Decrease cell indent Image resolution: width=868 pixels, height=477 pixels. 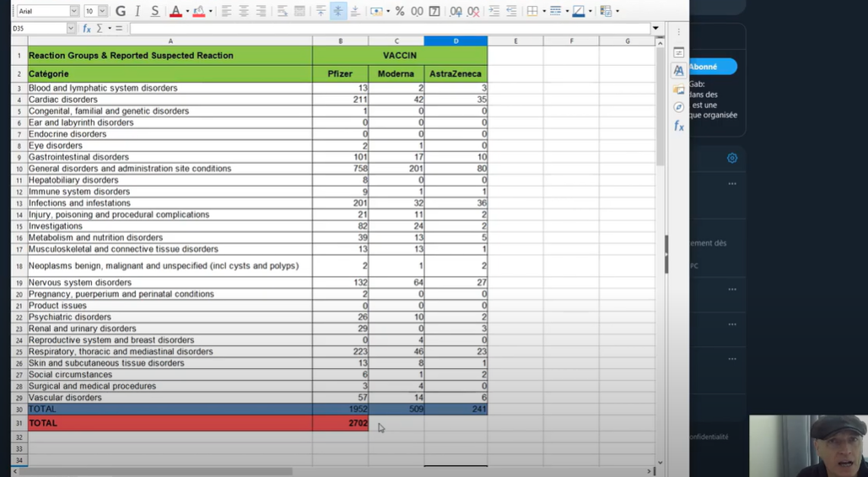(511, 11)
